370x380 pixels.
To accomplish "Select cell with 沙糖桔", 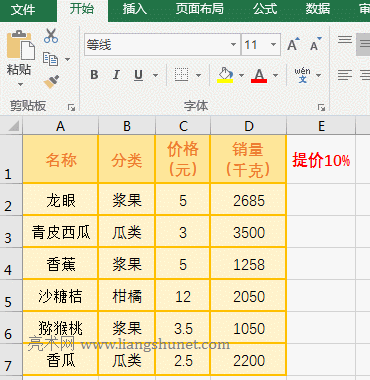I will point(60,296).
